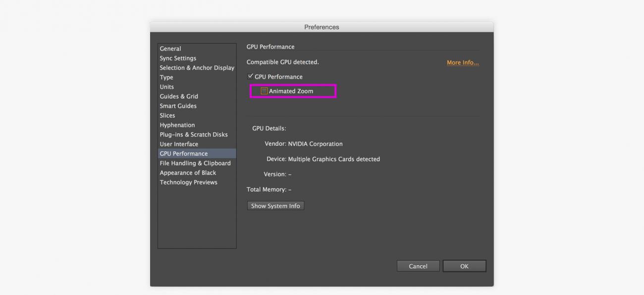Screen dimensions: 644x295
Task: Open Type preferences
Action: click(x=197, y=77)
